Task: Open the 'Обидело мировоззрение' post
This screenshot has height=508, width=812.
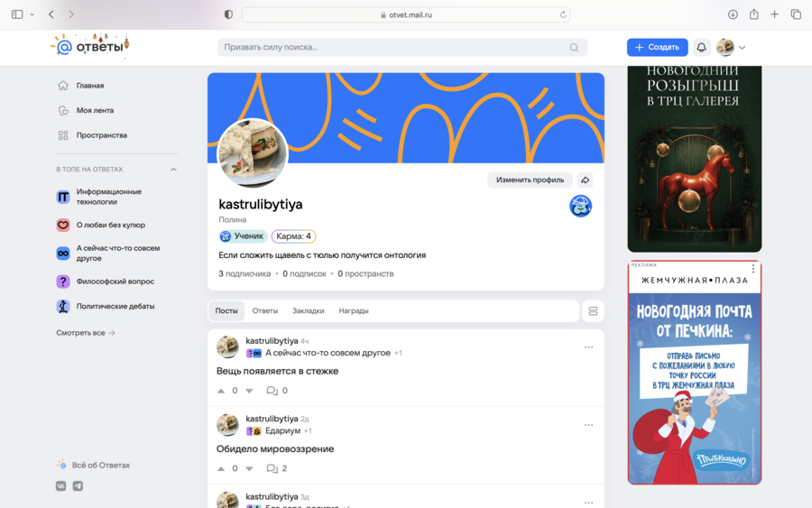Action: click(275, 449)
